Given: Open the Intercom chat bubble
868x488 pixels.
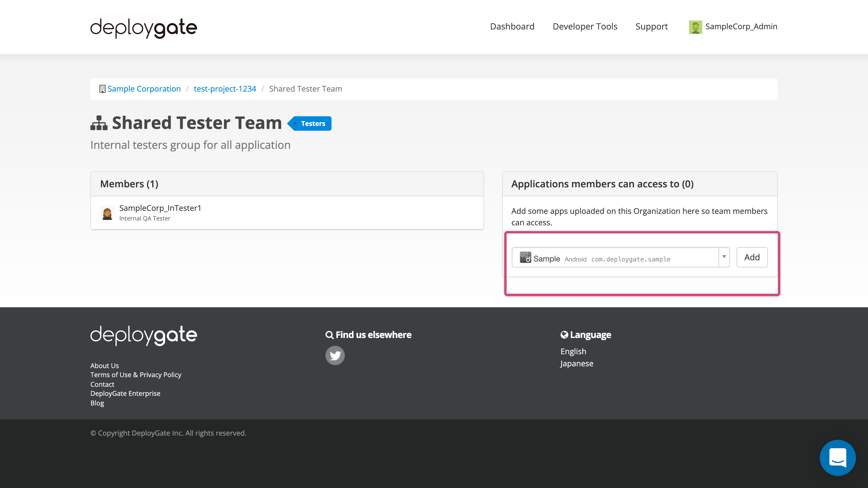Looking at the screenshot, I should pos(838,457).
